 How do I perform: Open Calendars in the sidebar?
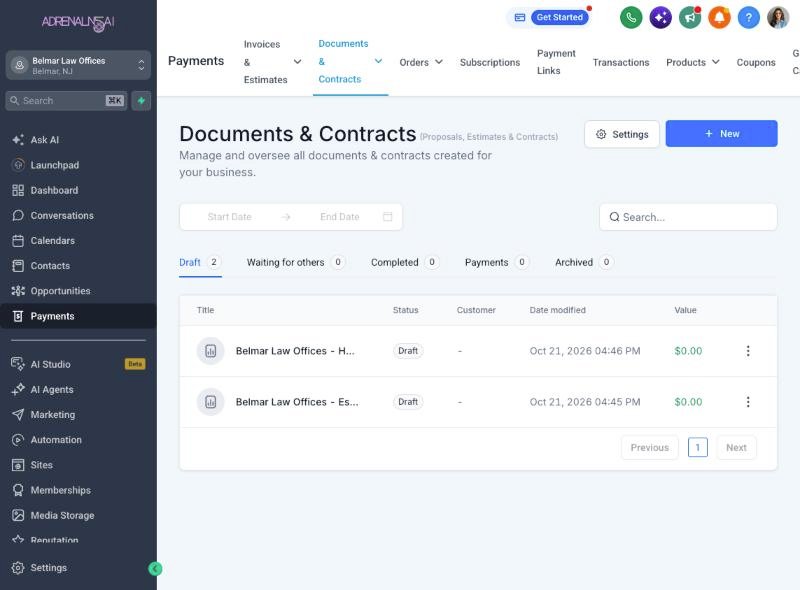(53, 240)
